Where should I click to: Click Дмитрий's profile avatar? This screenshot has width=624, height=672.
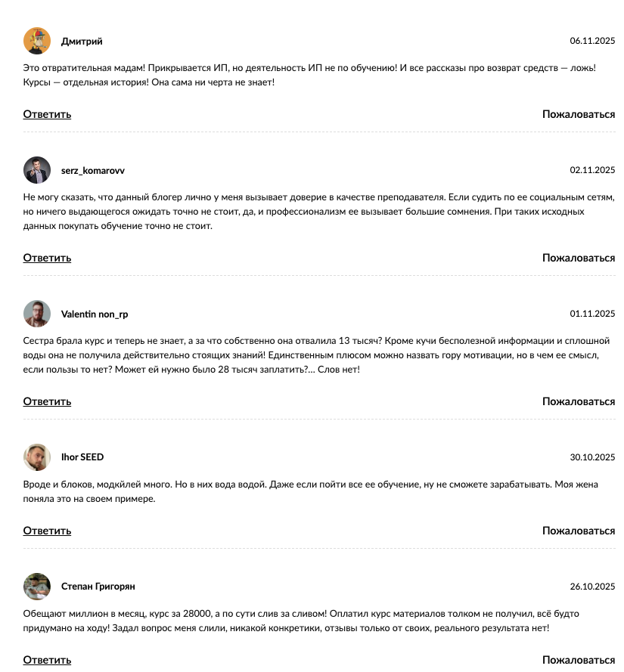click(x=37, y=41)
